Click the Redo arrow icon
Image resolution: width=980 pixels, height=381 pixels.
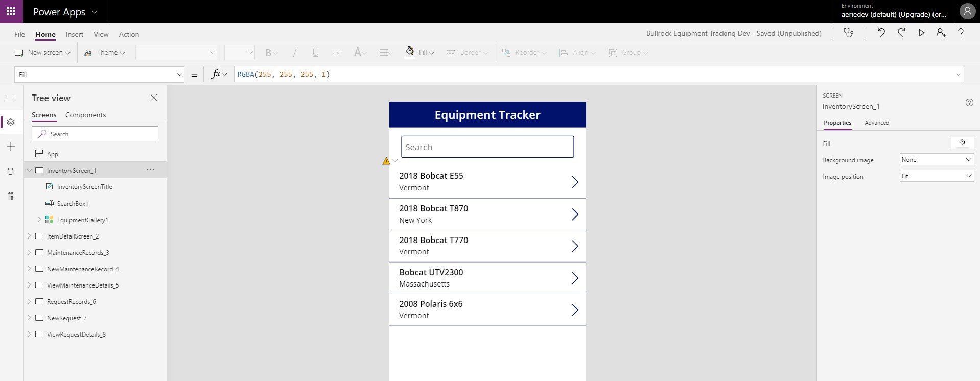point(901,33)
